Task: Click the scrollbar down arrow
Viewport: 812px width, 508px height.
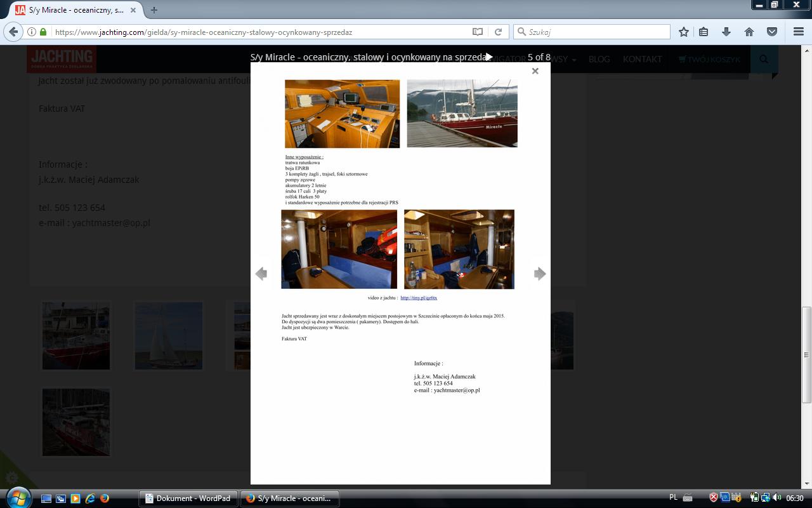Action: (806, 484)
